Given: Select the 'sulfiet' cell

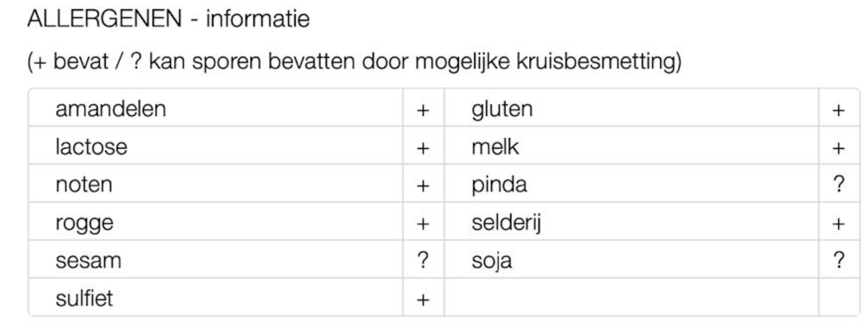Looking at the screenshot, I should pyautogui.click(x=84, y=299).
